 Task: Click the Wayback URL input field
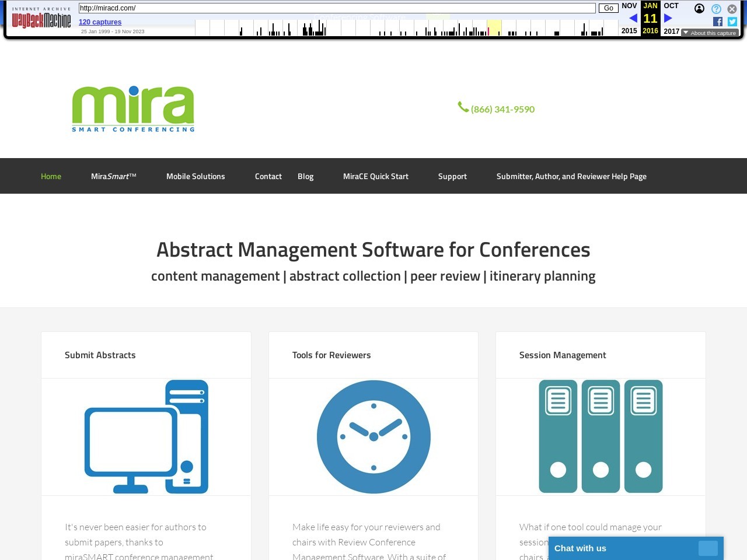[337, 8]
